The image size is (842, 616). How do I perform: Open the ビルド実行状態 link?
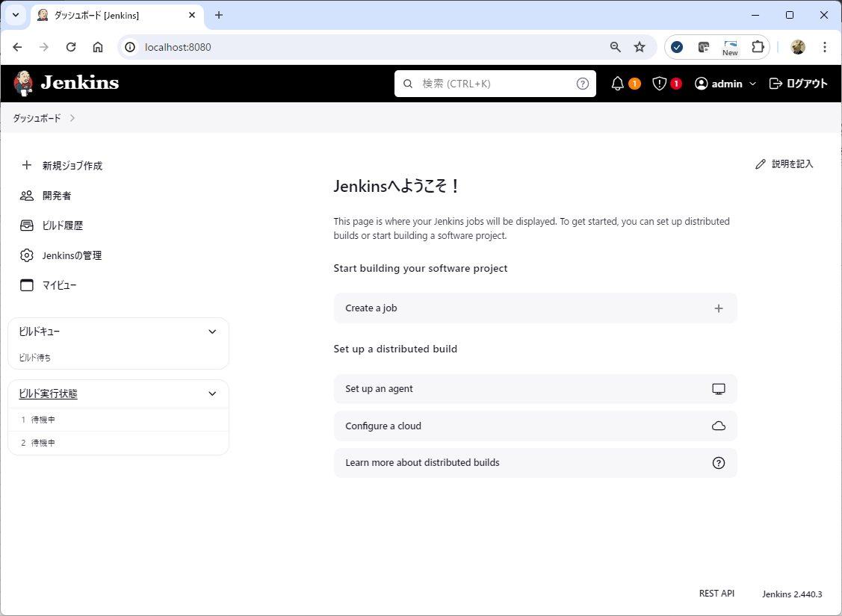[48, 393]
